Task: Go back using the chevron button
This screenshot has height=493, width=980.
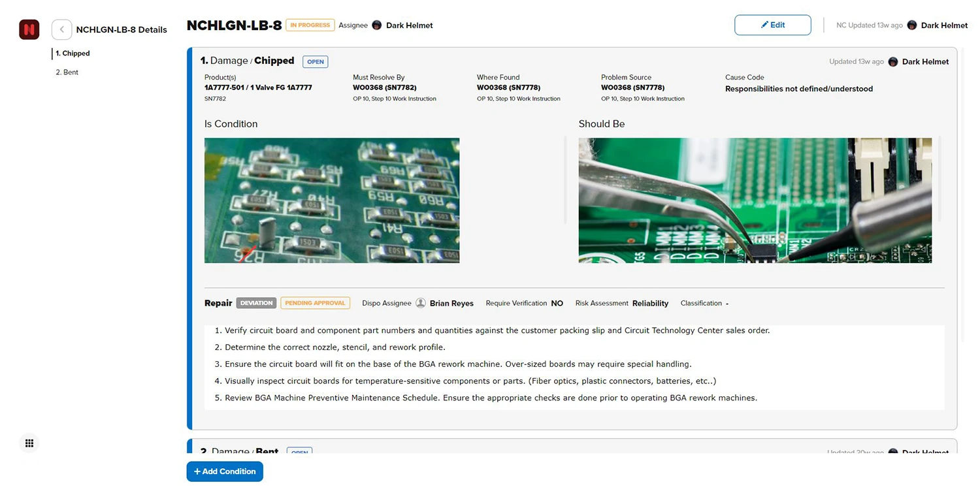Action: (61, 29)
